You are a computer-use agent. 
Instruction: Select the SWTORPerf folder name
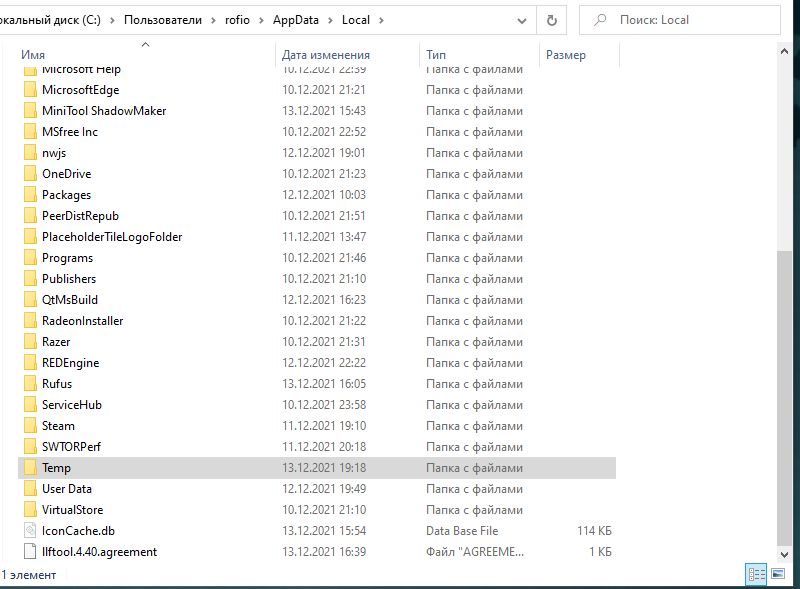[71, 447]
